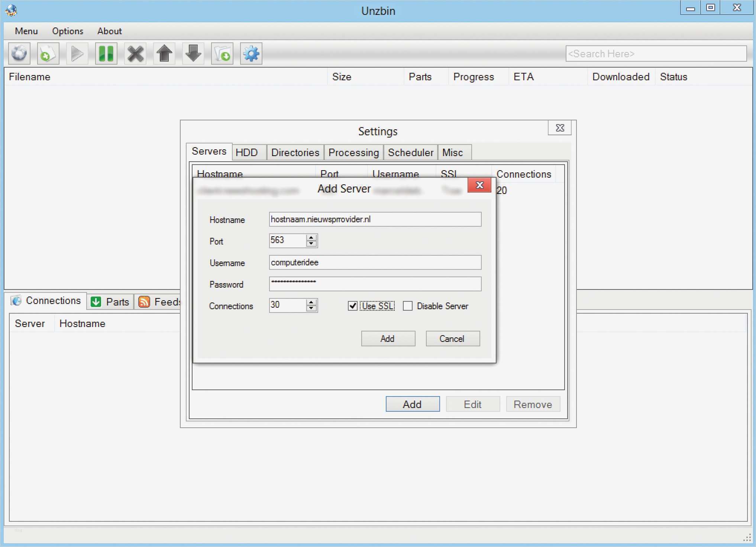Enable the Disable Server checkbox
This screenshot has height=547, width=756.
pos(408,306)
